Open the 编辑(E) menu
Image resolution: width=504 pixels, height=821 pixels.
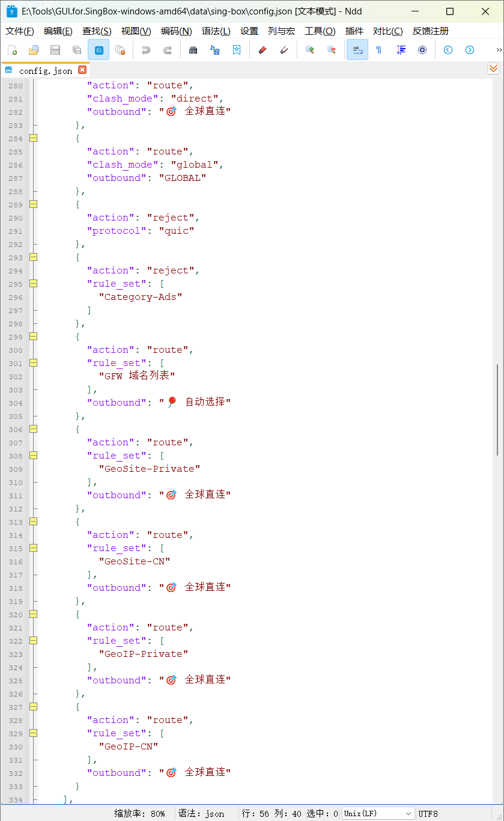coord(58,31)
